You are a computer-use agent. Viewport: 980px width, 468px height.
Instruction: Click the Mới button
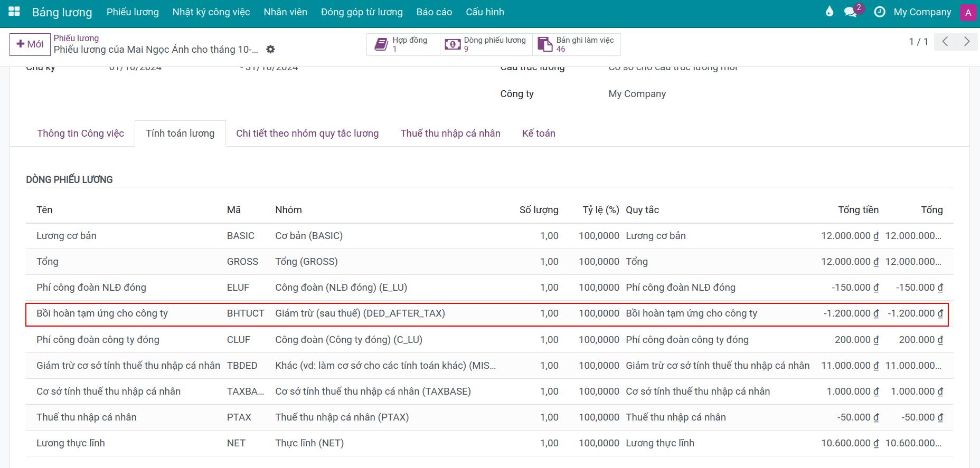tap(30, 44)
